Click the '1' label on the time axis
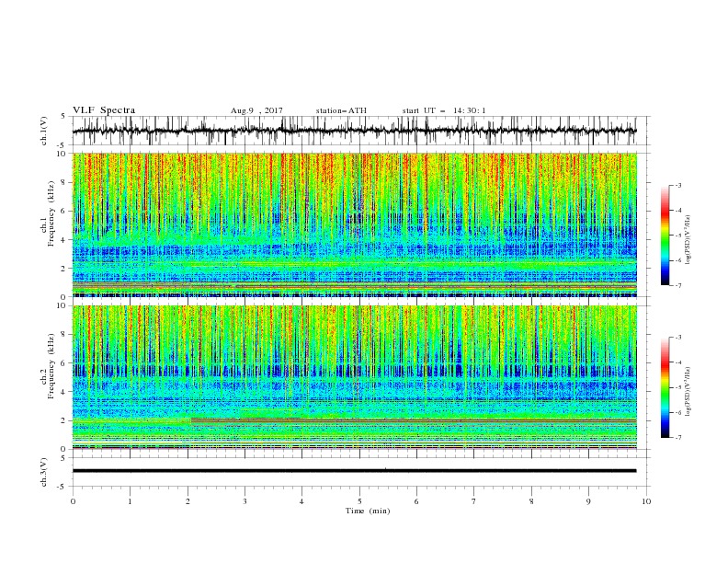 [x=130, y=501]
